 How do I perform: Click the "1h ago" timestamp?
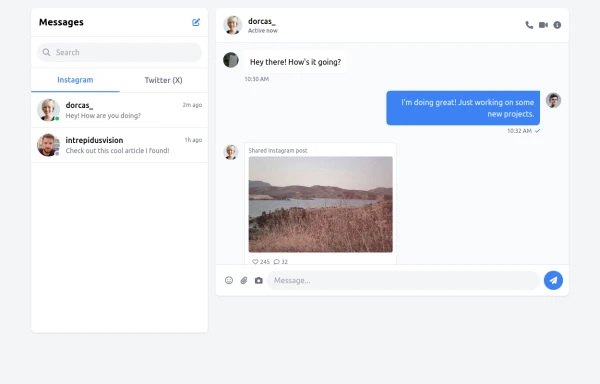(193, 140)
